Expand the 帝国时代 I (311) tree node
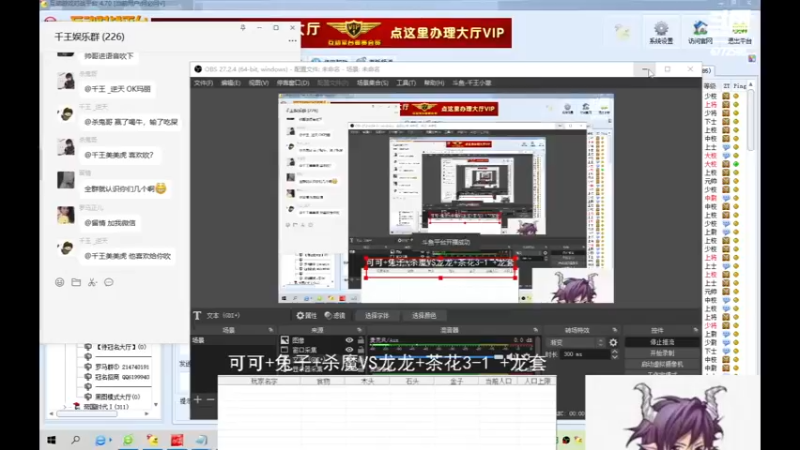 pyautogui.click(x=65, y=407)
